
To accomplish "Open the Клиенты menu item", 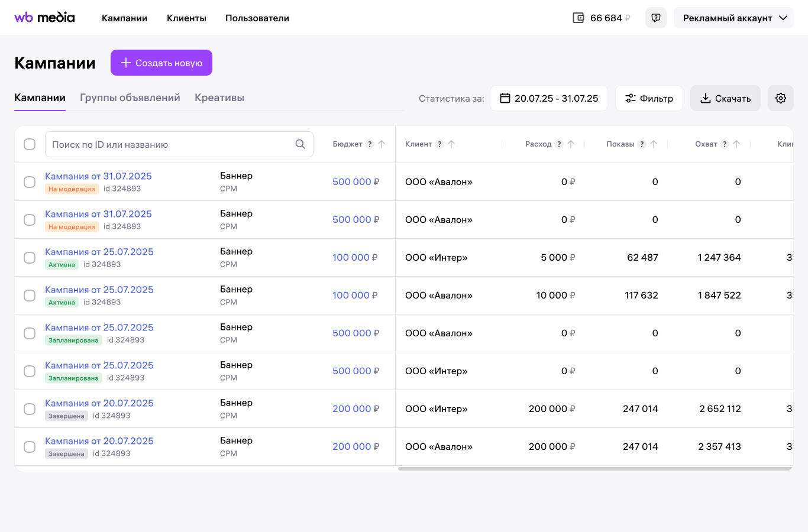I will click(186, 18).
